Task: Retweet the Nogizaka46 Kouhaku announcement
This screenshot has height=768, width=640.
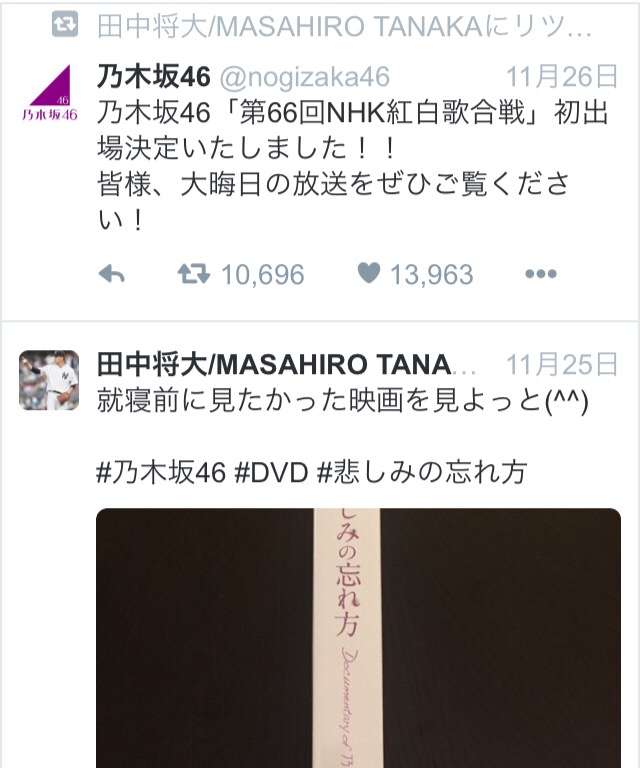Action: tap(194, 274)
